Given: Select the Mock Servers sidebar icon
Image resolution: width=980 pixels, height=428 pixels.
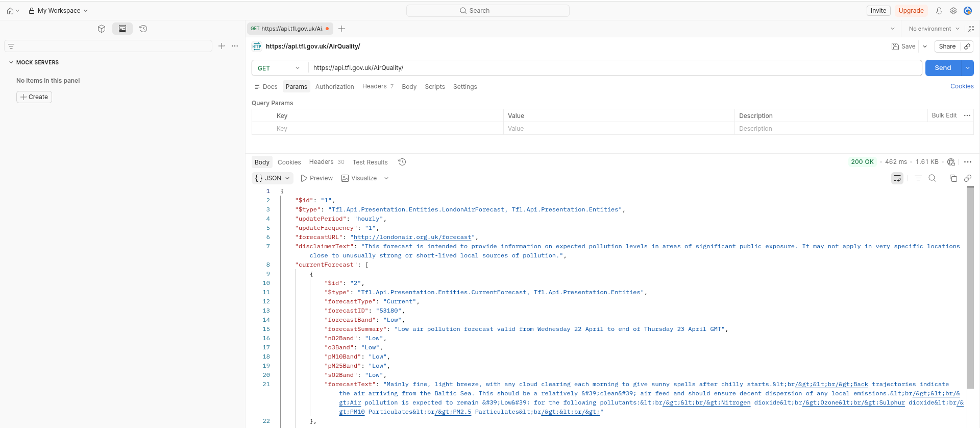Looking at the screenshot, I should [122, 29].
